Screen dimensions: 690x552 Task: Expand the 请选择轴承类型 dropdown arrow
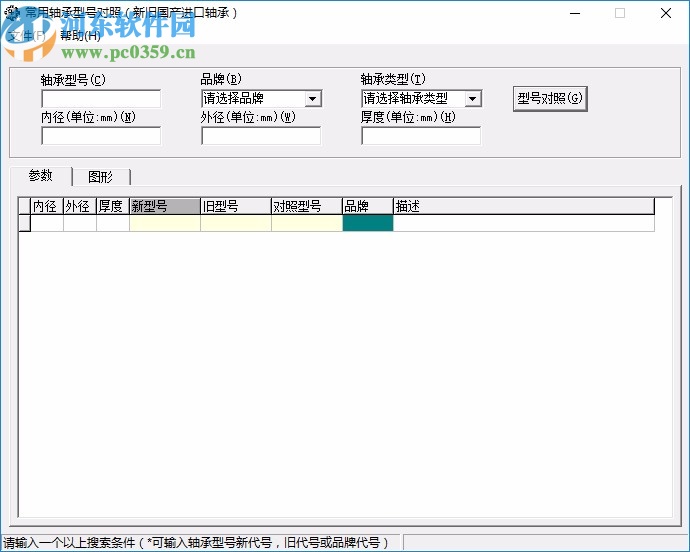[x=473, y=99]
